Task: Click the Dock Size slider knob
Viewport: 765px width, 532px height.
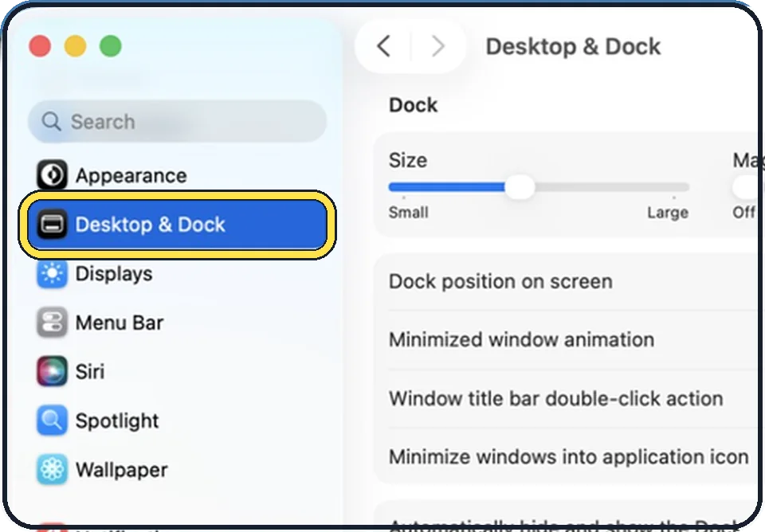Action: pos(520,187)
